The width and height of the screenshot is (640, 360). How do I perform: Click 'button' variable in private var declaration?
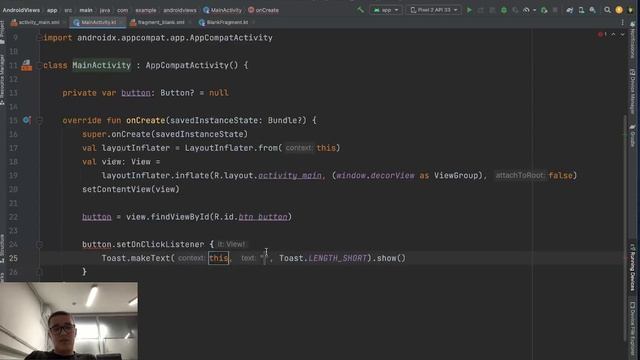tap(136, 93)
